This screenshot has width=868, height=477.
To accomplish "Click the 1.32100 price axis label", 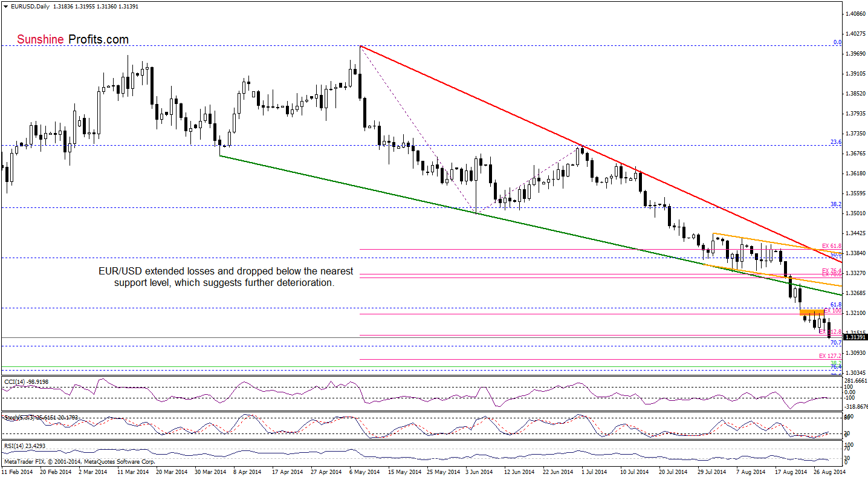I will pos(857,313).
